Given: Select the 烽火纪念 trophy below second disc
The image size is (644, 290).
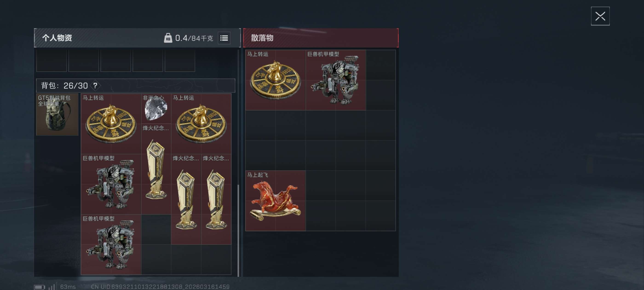Looking at the screenshot, I should coord(186,199).
